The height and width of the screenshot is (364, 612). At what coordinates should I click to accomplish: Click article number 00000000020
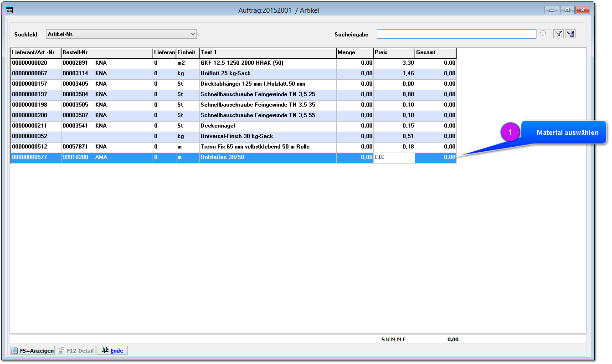30,63
